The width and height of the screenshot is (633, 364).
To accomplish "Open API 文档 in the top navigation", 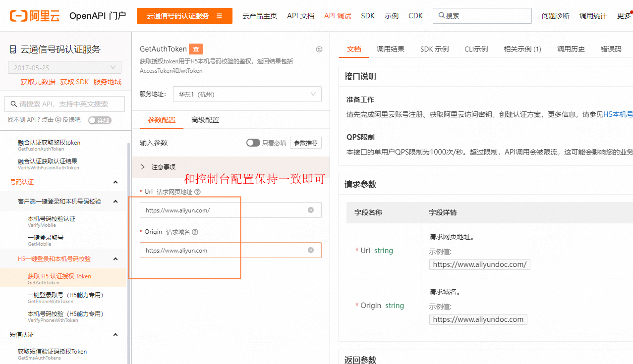I will pyautogui.click(x=300, y=16).
